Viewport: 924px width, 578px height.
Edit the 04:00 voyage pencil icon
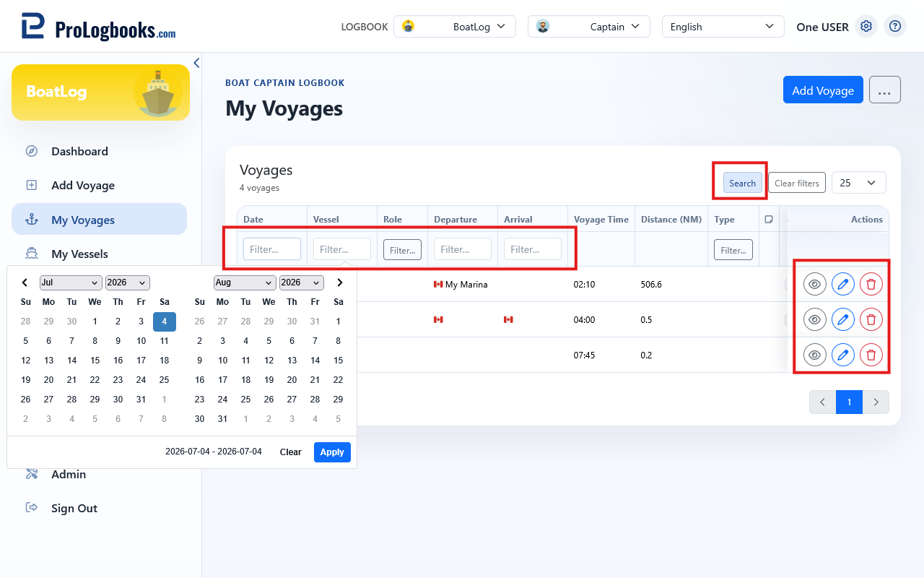tap(843, 319)
